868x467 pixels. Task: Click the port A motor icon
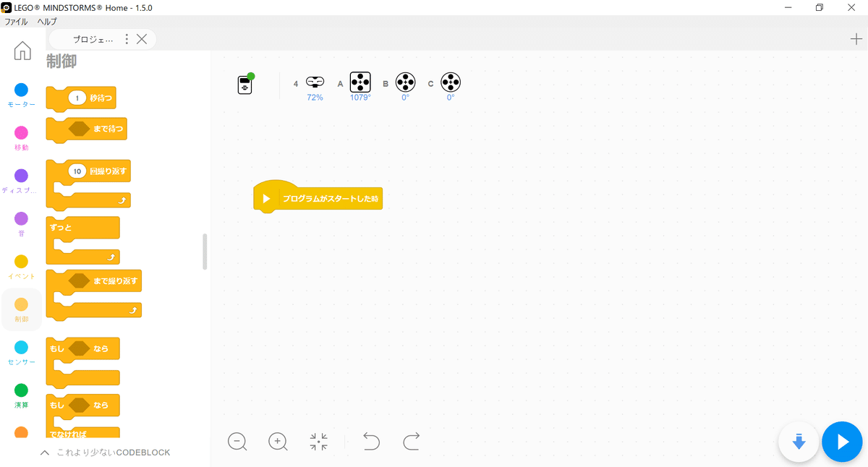360,83
